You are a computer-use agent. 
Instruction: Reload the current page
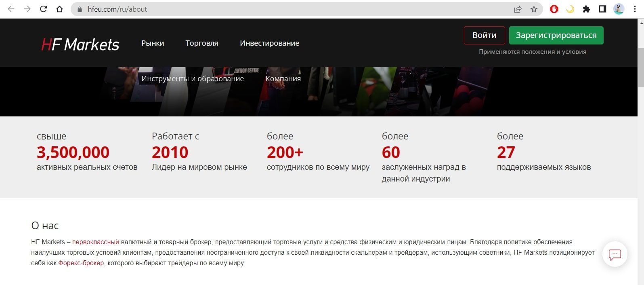[x=43, y=9]
